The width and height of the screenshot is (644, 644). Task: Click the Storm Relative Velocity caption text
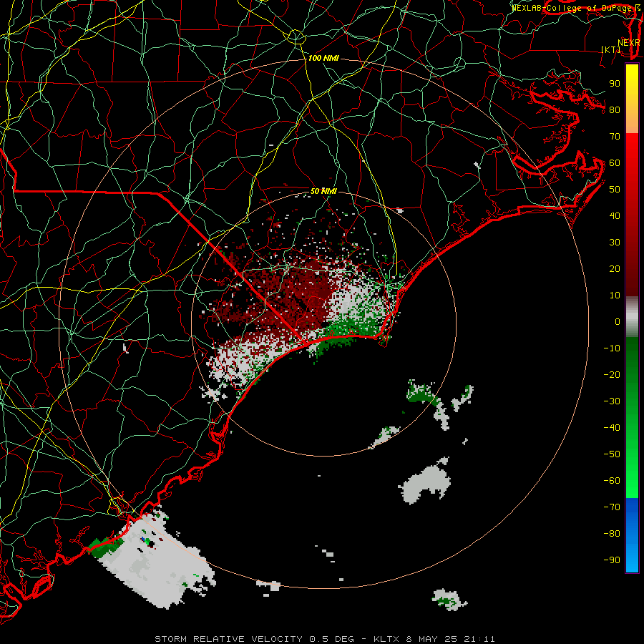point(324,639)
